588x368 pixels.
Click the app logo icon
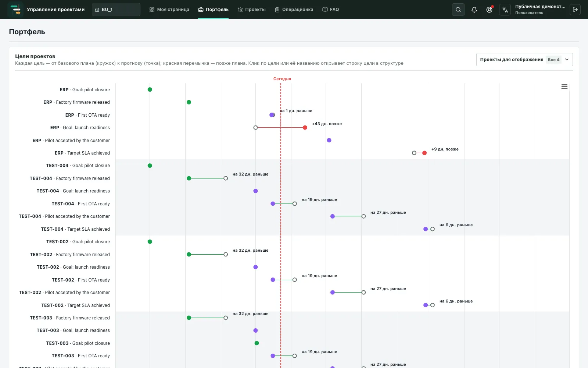15,10
